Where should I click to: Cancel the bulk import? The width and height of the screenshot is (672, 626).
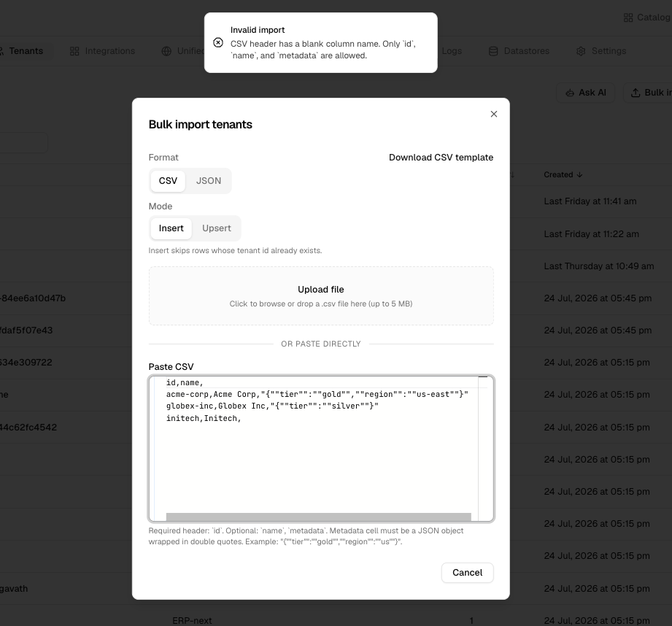tap(467, 573)
